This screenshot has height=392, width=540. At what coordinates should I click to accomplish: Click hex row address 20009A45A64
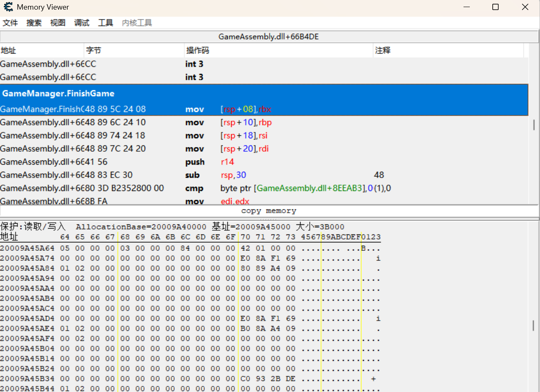[x=27, y=248]
